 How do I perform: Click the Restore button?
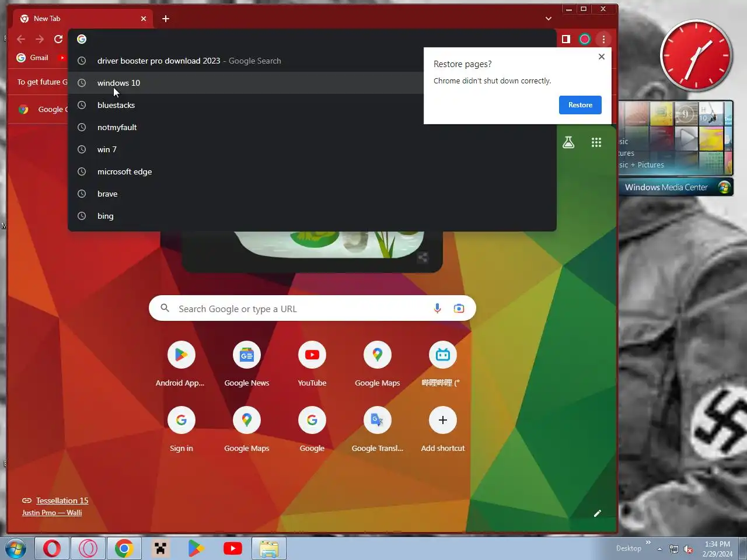tap(580, 105)
